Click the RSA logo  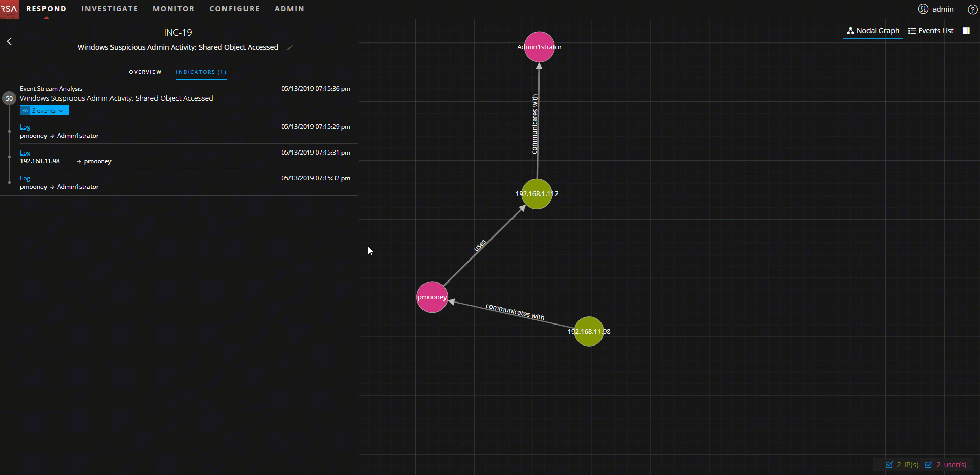click(9, 9)
